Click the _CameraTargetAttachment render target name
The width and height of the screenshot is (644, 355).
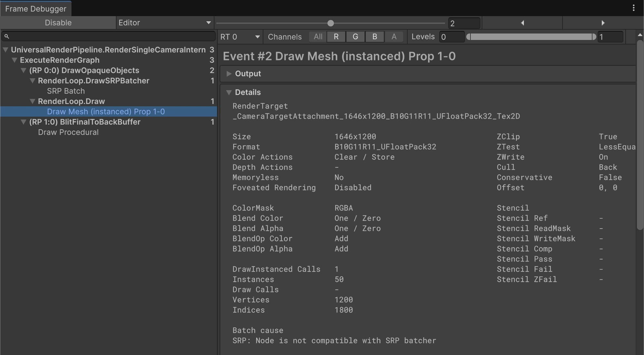pos(376,116)
